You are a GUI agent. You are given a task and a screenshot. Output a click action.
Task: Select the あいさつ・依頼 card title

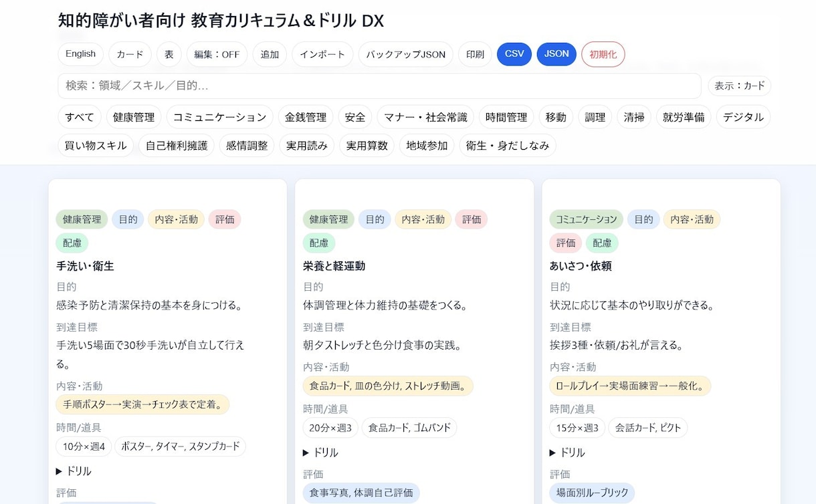pos(581,266)
